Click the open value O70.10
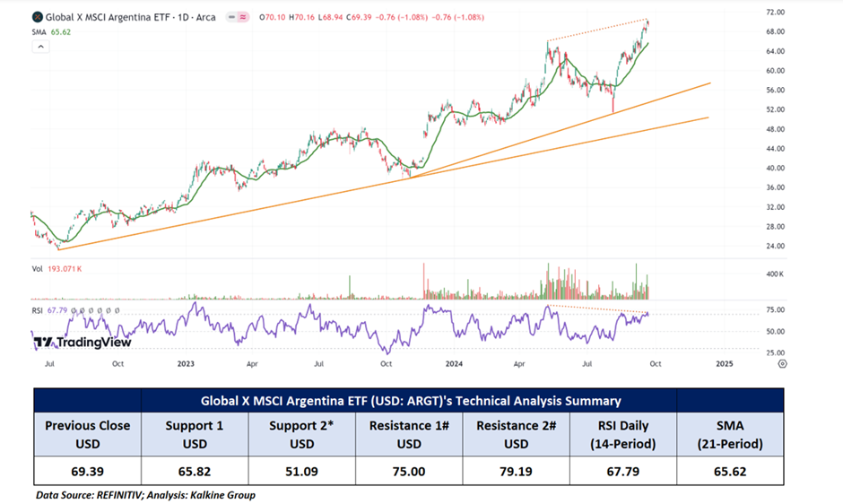Screen dimensions: 843x504 point(273,17)
